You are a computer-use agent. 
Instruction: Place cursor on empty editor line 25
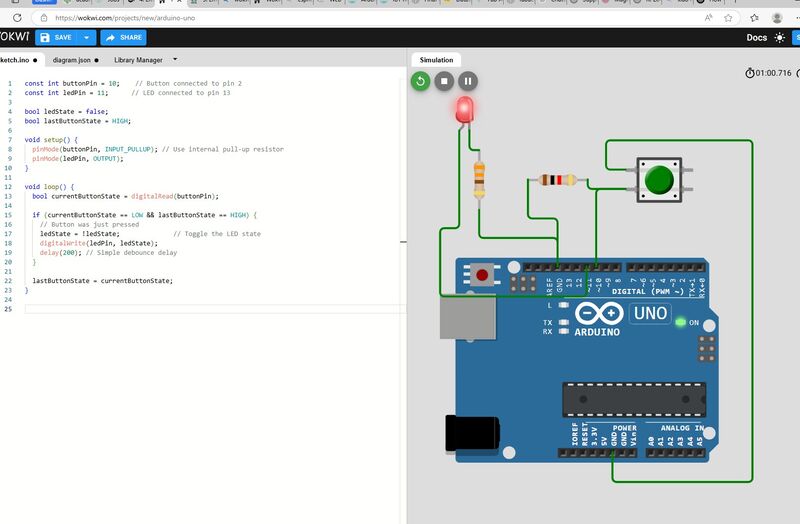coord(214,309)
